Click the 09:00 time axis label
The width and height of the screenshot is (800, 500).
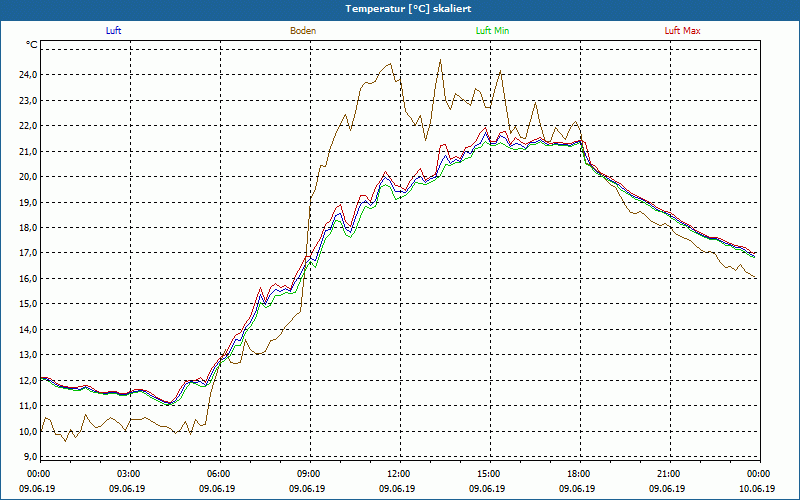(310, 474)
